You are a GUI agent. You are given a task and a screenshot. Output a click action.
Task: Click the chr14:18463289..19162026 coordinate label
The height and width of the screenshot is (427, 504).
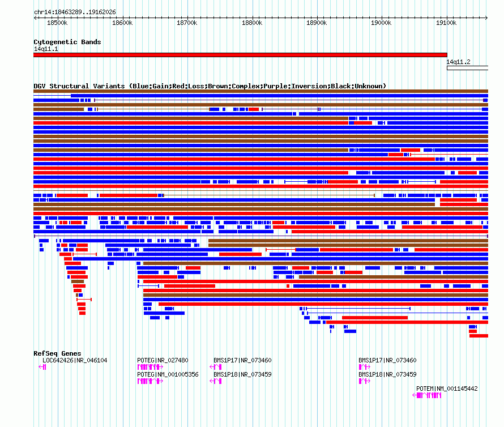75,12
